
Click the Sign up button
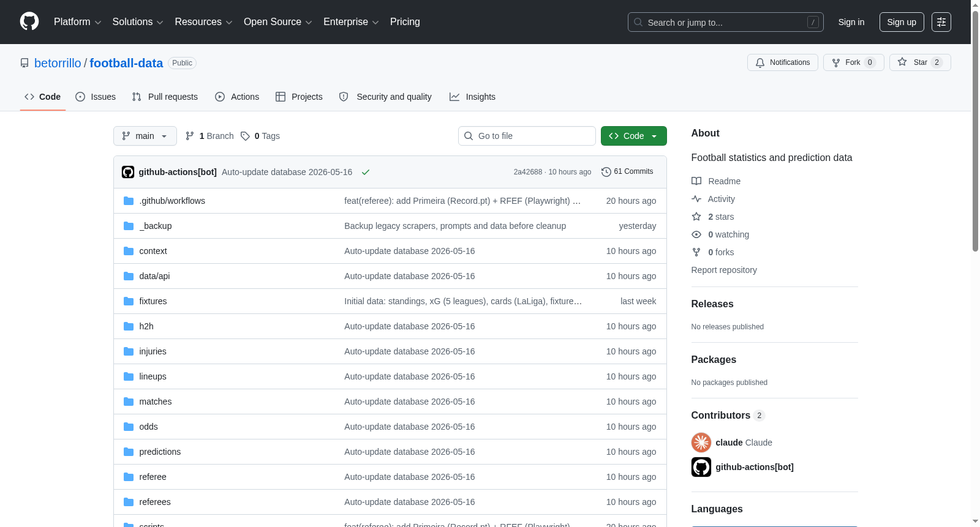[902, 22]
